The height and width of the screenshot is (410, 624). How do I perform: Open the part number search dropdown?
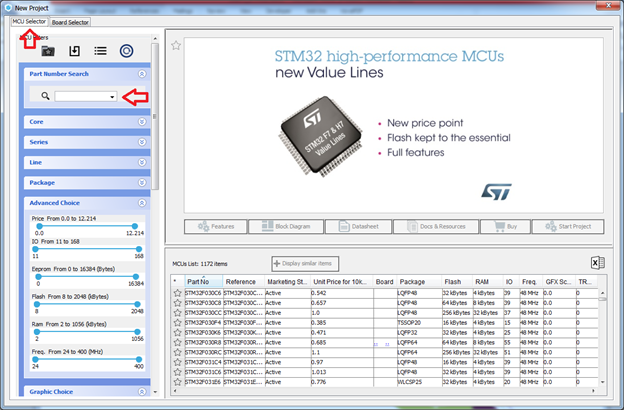(x=112, y=97)
